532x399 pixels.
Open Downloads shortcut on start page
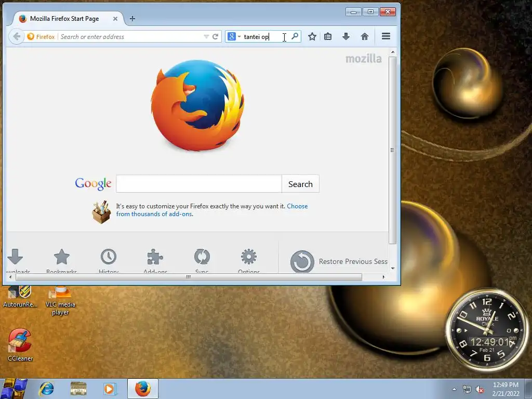15,260
